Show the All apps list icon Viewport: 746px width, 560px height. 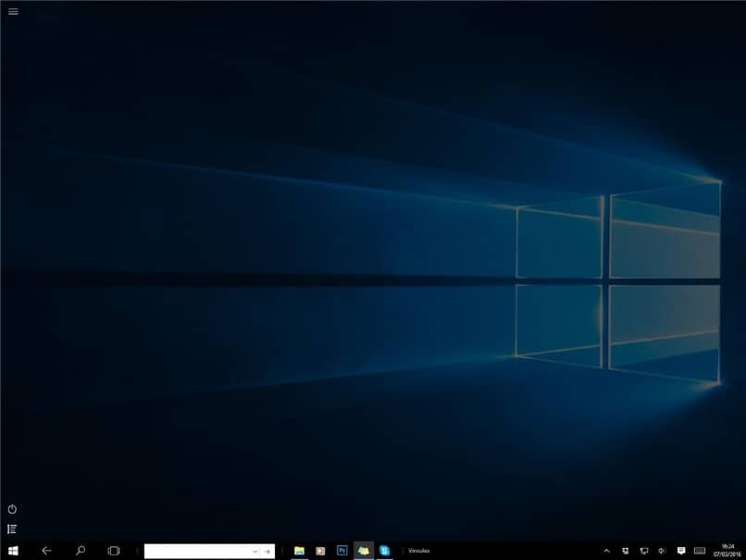[12, 529]
